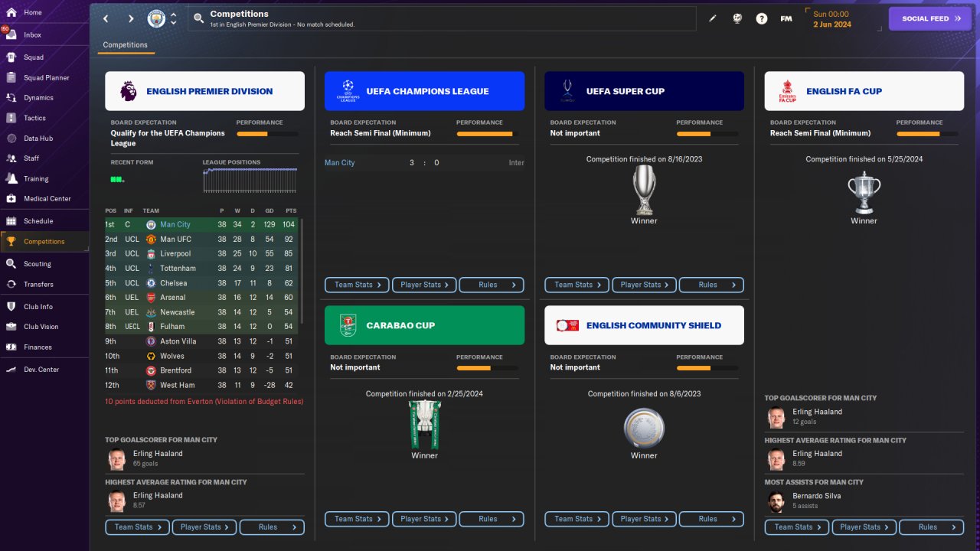Screen dimensions: 980x551
Task: Open the world globe icon in the top bar
Action: pos(737,18)
